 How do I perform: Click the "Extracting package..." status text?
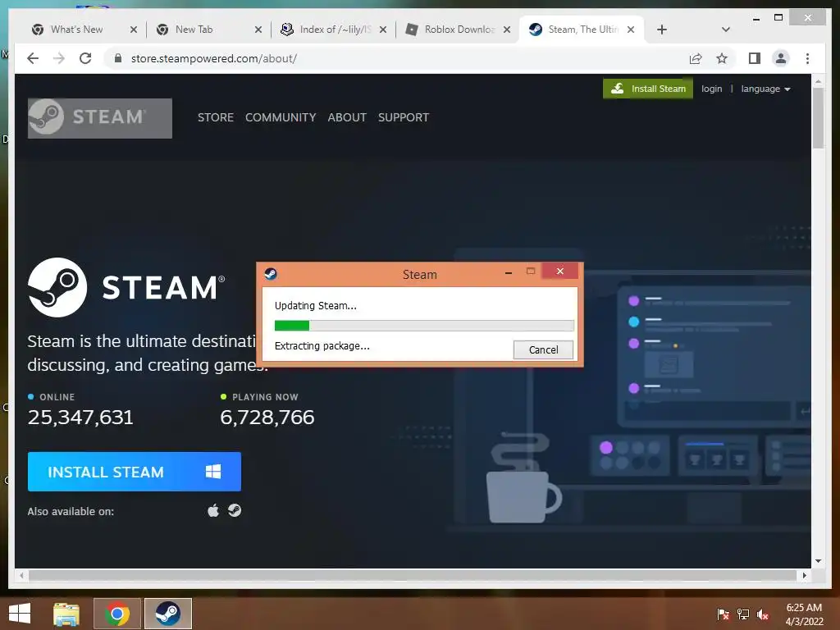322,346
